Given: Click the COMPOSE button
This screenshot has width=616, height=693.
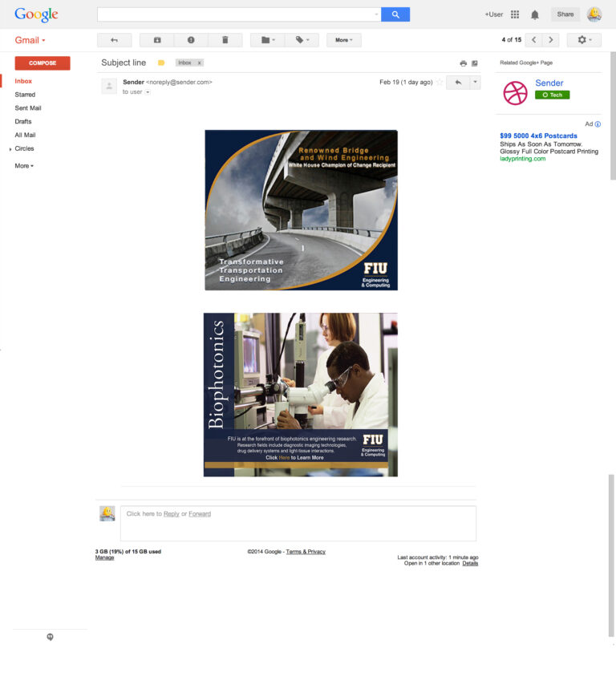Looking at the screenshot, I should click(43, 63).
